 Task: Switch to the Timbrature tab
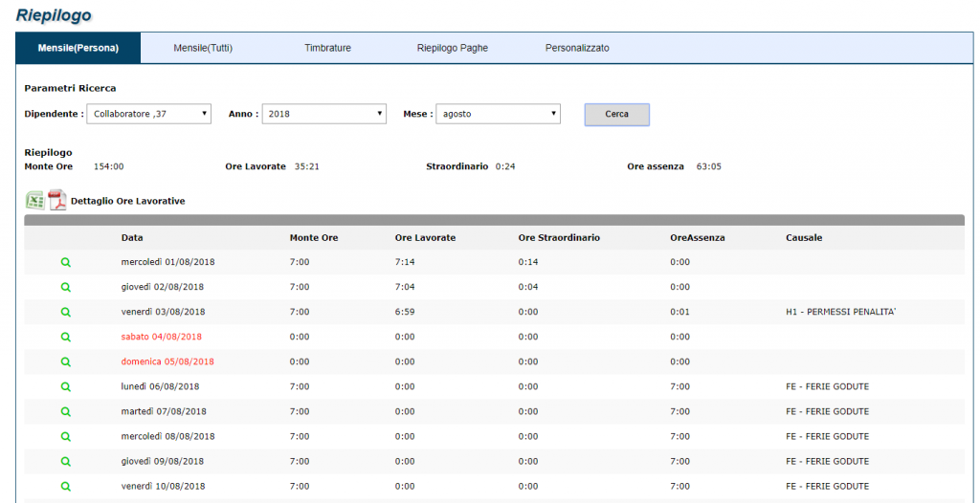(327, 48)
